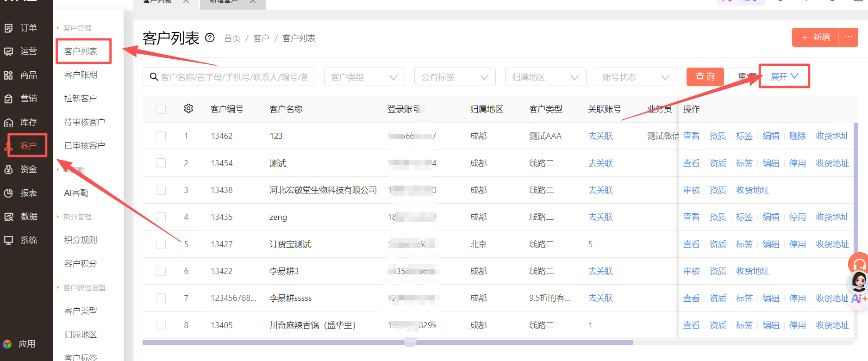The image size is (868, 361).
Task: Click 首页 in the breadcrumb
Action: [x=232, y=38]
